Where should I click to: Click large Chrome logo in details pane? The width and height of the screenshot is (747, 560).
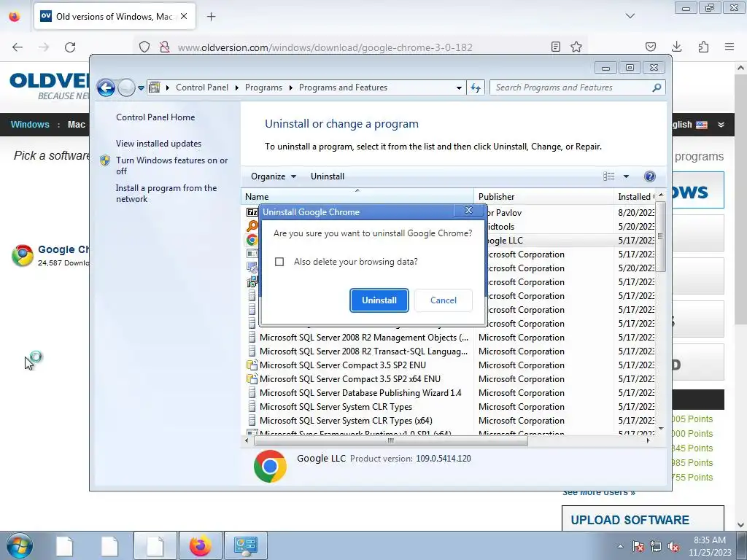tap(270, 466)
